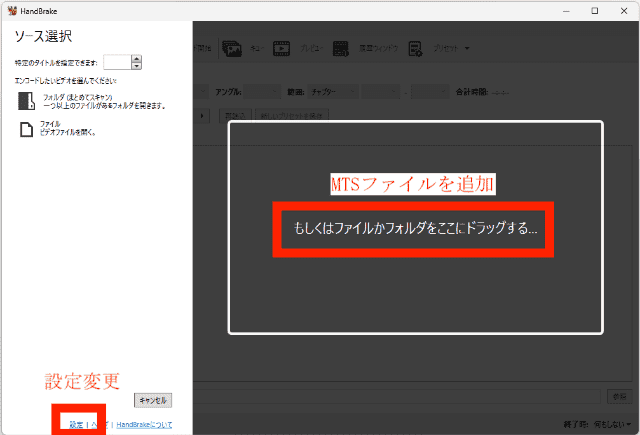Open the Settings link at bottom
Viewport: 640px width, 435px height.
pyautogui.click(x=76, y=425)
